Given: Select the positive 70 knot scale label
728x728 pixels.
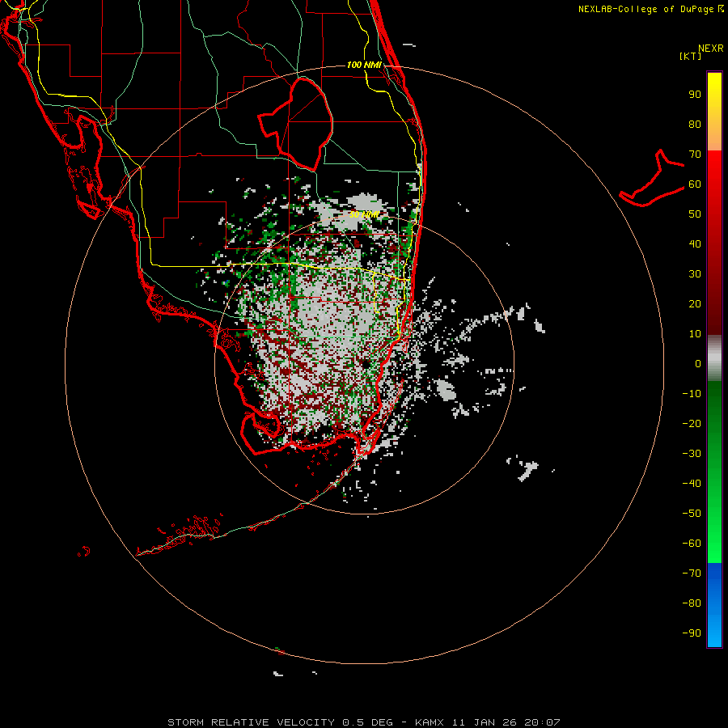Looking at the screenshot, I should 695,154.
